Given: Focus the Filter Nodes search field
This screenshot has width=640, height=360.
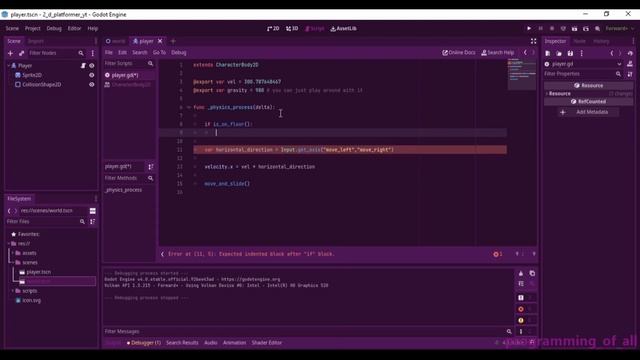Looking at the screenshot, I should 56,53.
